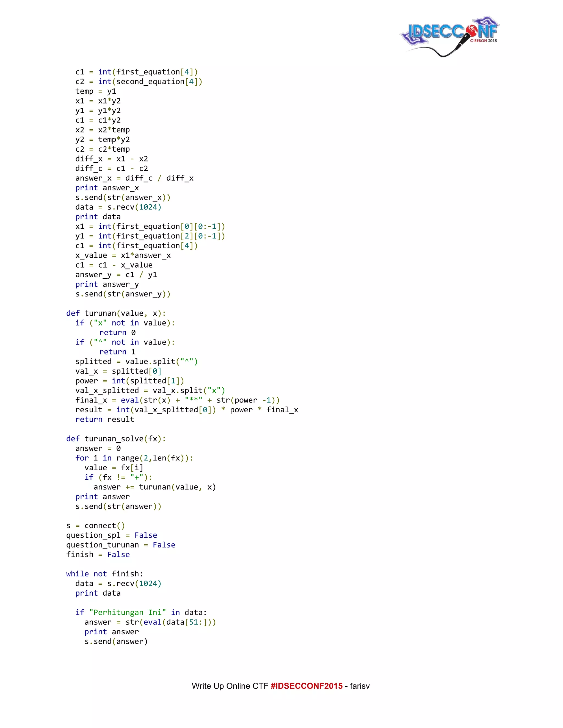The image size is (563, 728).
Task: Click the 'def turunan(value, x):' definition
Action: [116, 313]
